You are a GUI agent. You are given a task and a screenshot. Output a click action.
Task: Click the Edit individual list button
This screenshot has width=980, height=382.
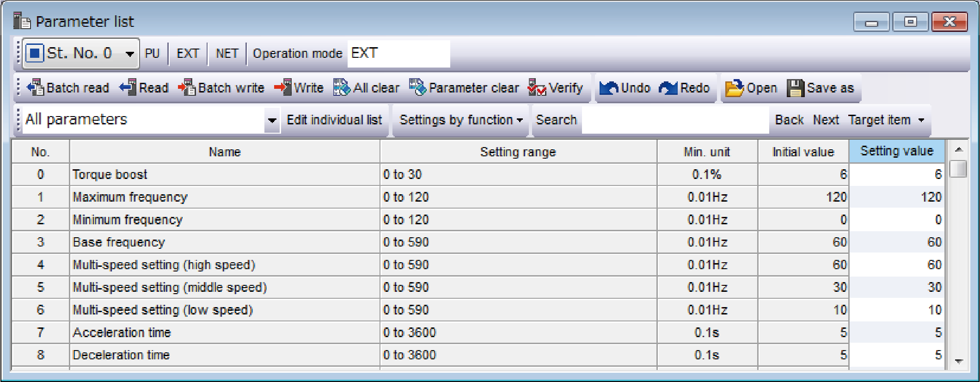pos(334,120)
